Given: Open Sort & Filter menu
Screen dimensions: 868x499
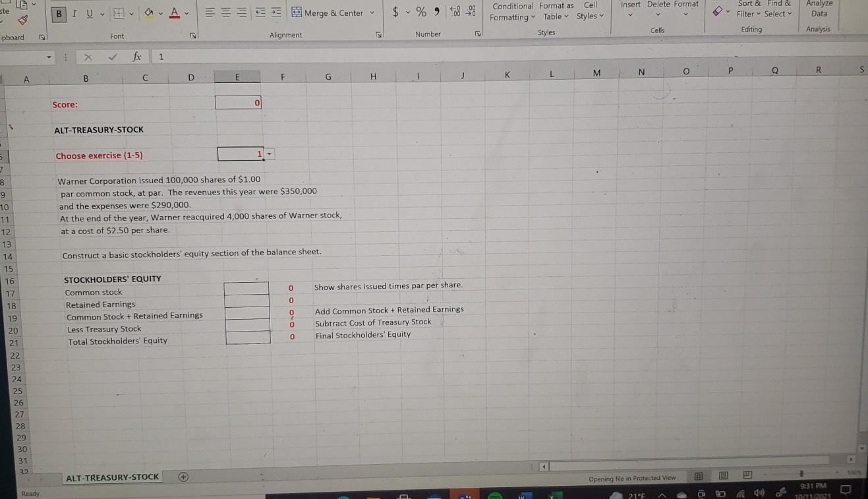Looking at the screenshot, I should 750,9.
